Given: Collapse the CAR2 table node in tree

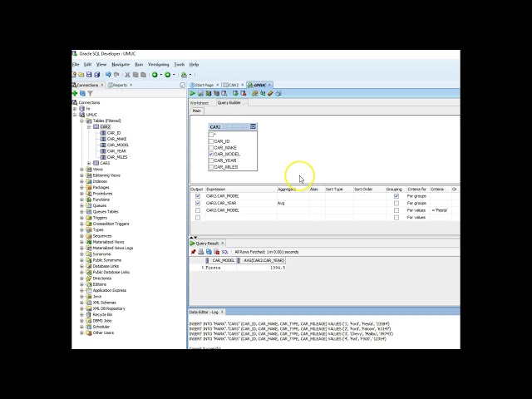Looking at the screenshot, I should [89, 127].
